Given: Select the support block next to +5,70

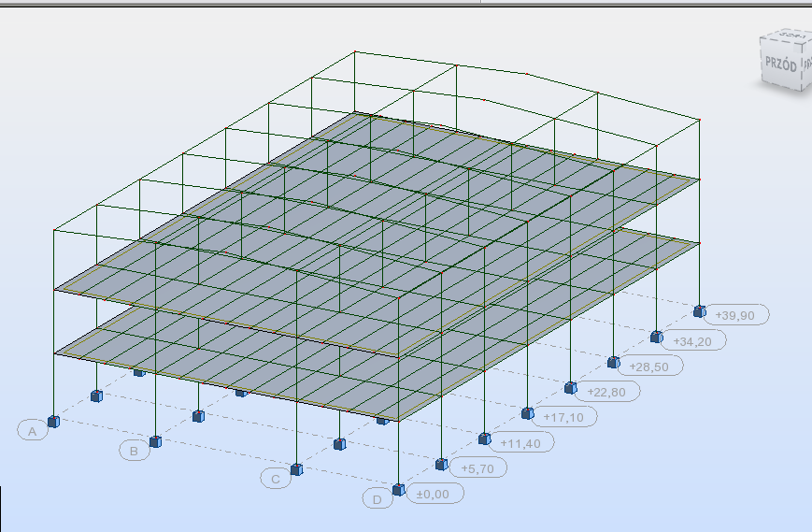Looking at the screenshot, I should tap(441, 464).
